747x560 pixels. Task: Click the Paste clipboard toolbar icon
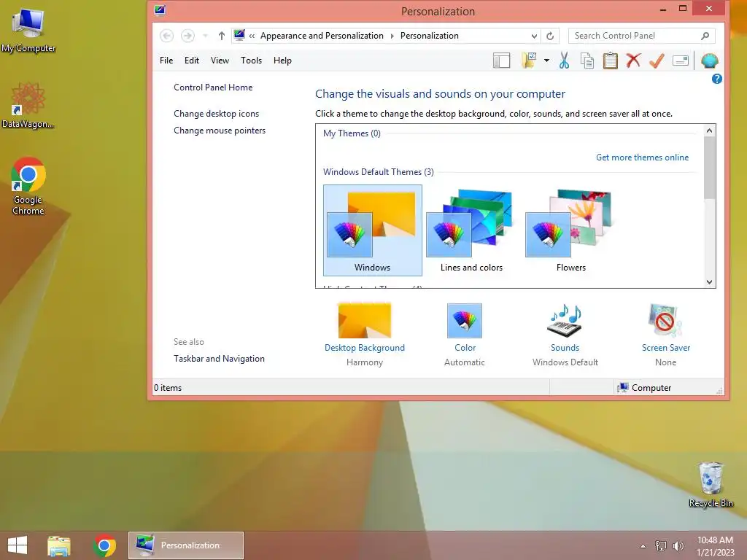[x=611, y=61]
